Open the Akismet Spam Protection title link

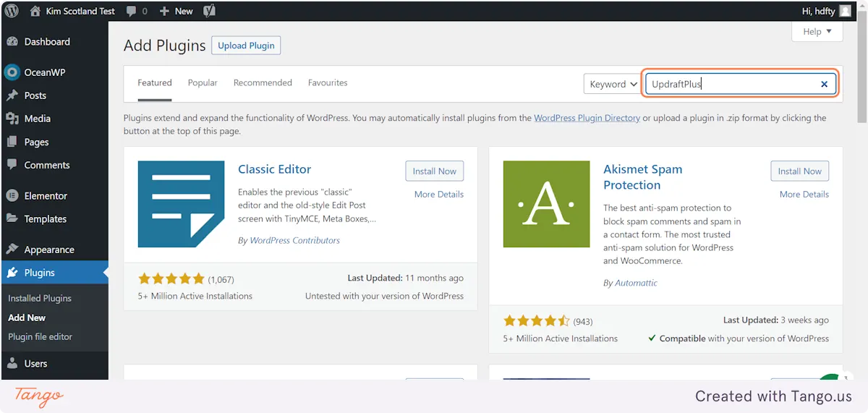(x=642, y=177)
